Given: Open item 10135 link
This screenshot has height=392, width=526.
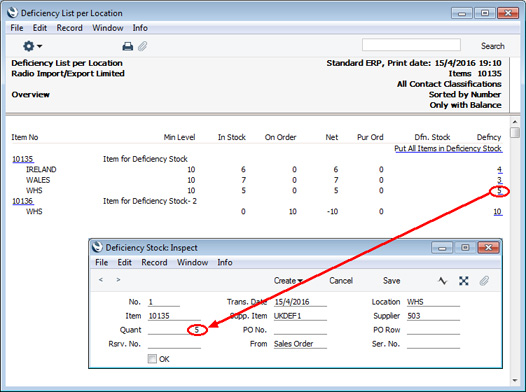Looking at the screenshot, I should click(23, 159).
